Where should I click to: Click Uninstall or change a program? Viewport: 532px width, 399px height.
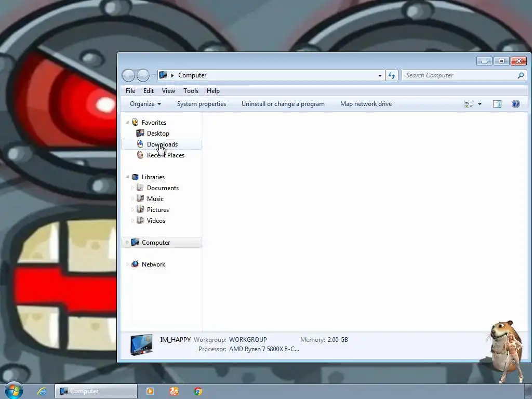click(283, 104)
